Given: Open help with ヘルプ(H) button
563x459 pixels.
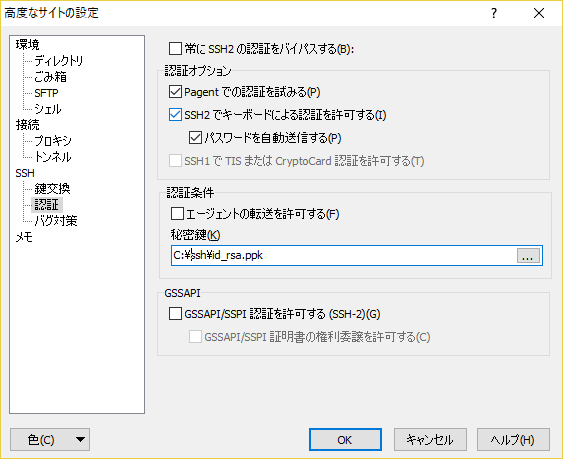Looking at the screenshot, I should tap(513, 440).
